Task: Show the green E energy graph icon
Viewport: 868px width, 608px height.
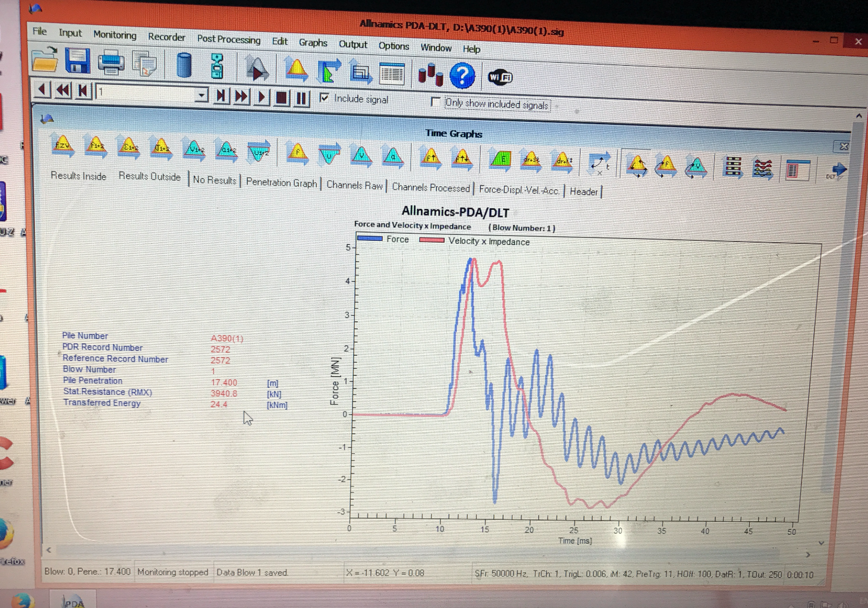Action: pyautogui.click(x=501, y=159)
